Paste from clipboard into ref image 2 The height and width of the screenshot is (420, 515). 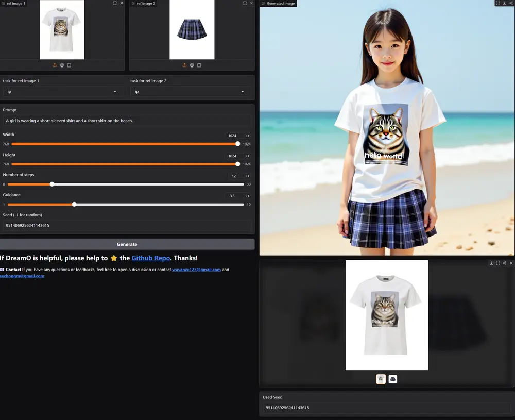coord(199,65)
